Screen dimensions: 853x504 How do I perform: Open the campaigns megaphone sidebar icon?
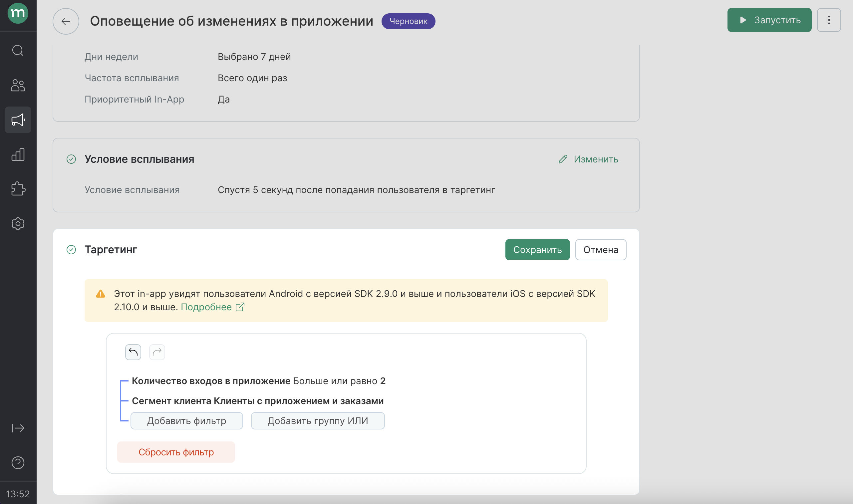[18, 120]
